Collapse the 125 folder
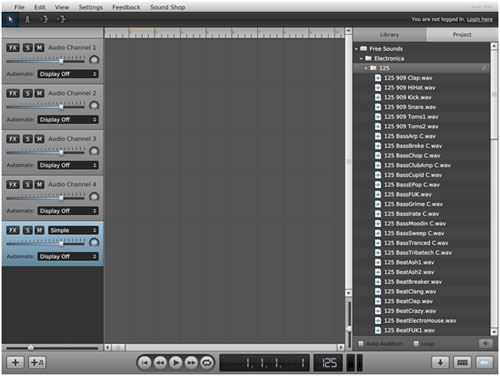500x376 pixels. 366,68
